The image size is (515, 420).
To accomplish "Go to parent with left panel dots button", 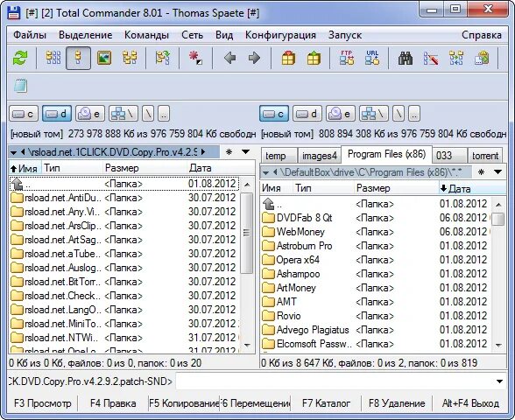I will click(x=164, y=114).
